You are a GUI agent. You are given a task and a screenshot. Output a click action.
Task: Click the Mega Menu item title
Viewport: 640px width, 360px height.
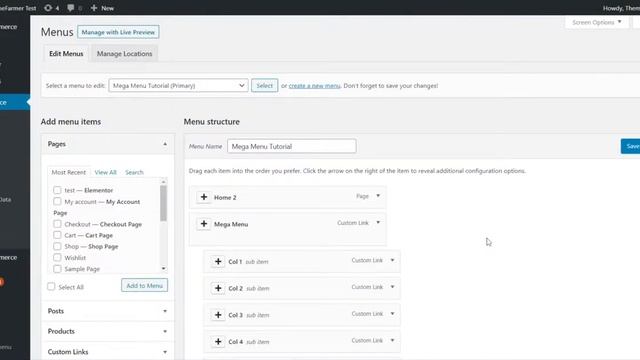[231, 224]
